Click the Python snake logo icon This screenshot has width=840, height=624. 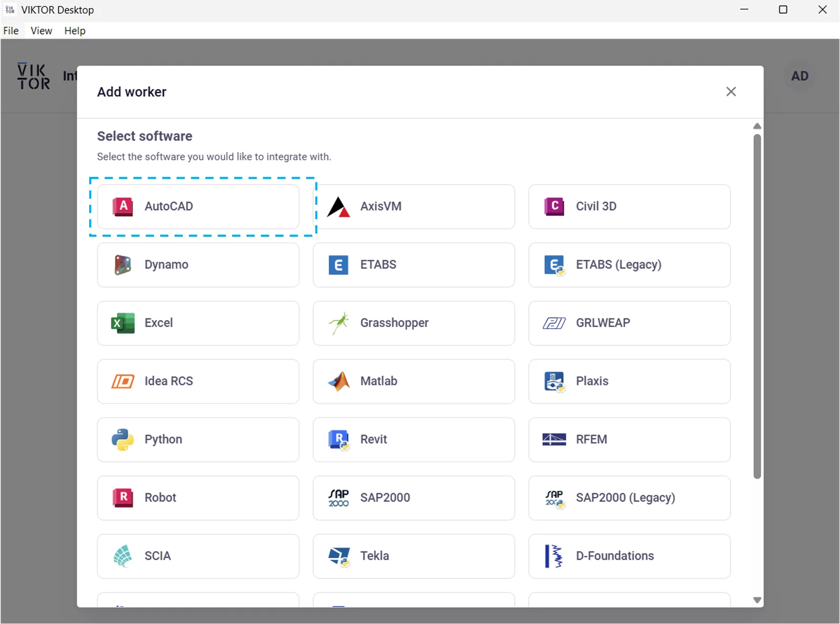(122, 440)
